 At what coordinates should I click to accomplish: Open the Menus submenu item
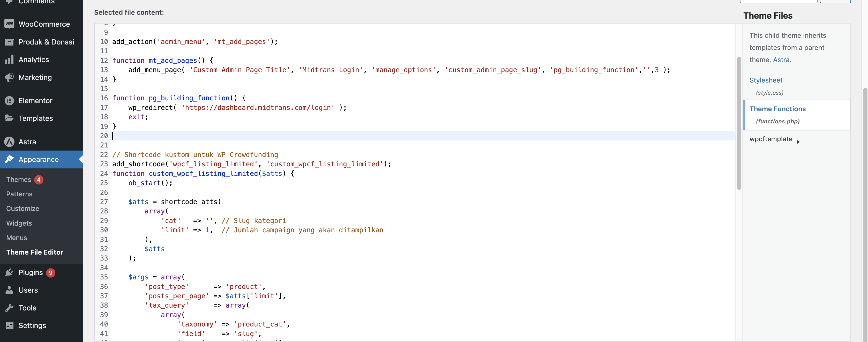click(17, 237)
